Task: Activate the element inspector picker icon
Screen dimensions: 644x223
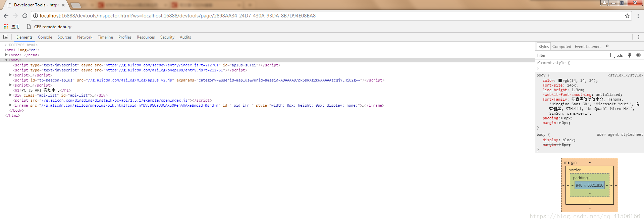Action: click(5, 37)
